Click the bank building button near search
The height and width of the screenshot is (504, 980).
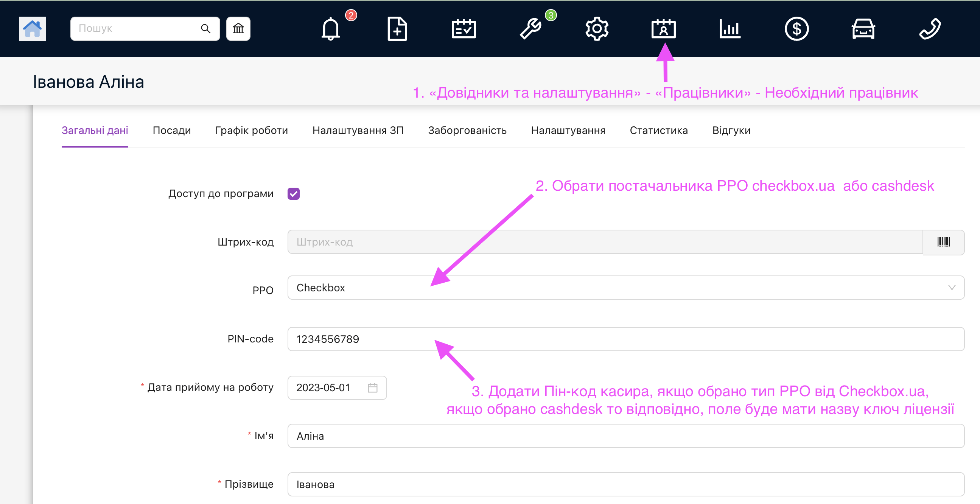coord(238,28)
